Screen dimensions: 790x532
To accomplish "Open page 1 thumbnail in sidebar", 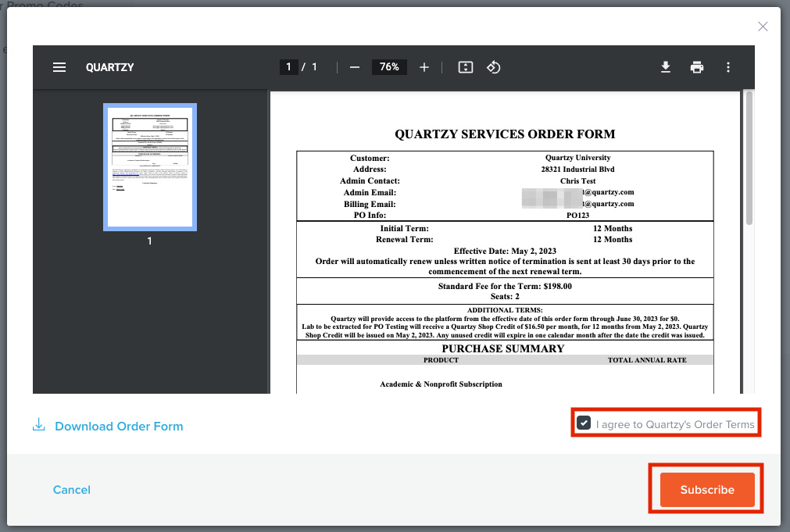I will pyautogui.click(x=149, y=166).
